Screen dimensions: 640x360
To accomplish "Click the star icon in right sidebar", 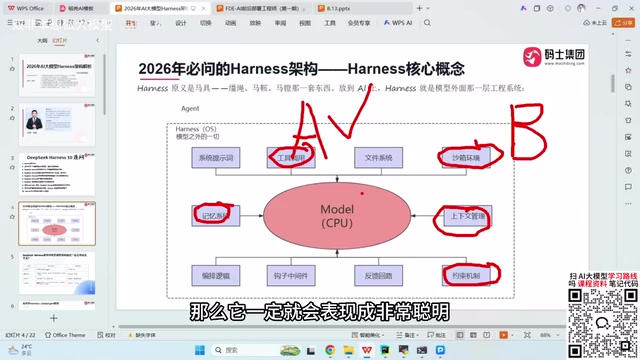I will (628, 71).
